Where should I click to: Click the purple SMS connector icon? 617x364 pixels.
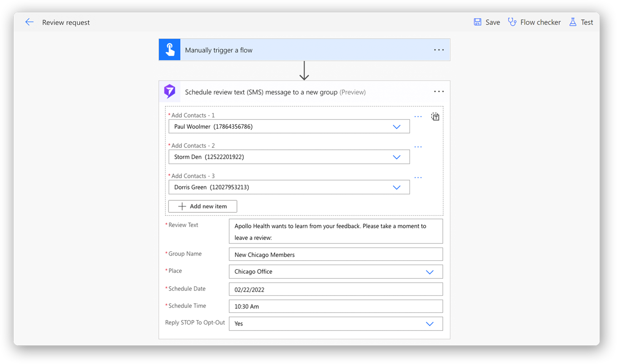pyautogui.click(x=170, y=92)
